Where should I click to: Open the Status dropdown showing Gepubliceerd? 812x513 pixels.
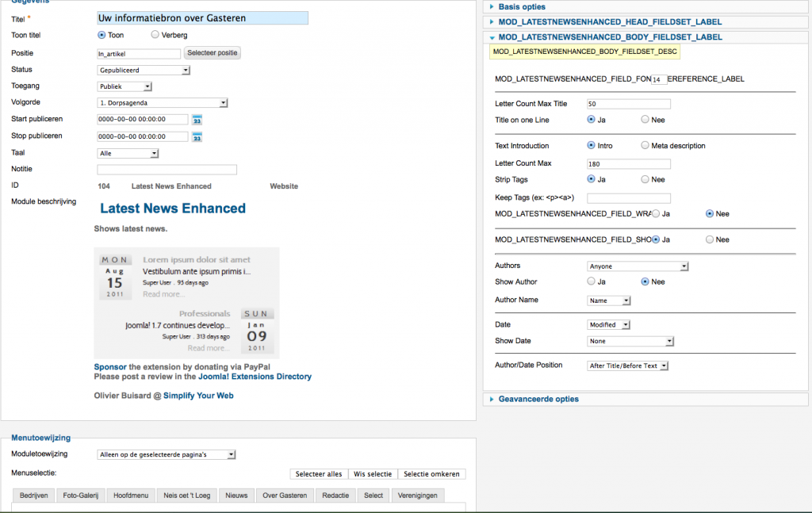pos(144,71)
